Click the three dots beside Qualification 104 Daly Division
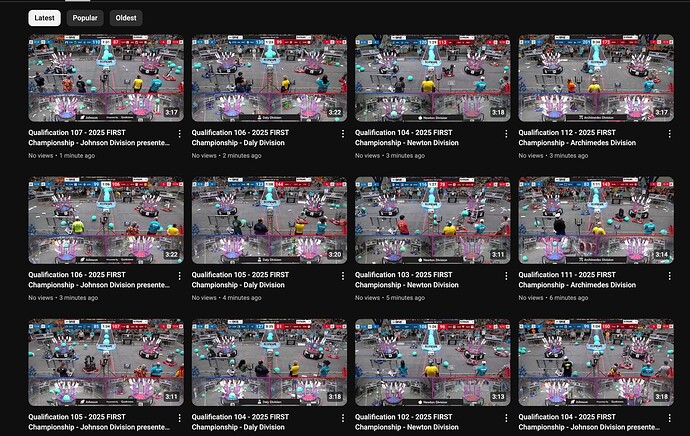 tap(343, 418)
